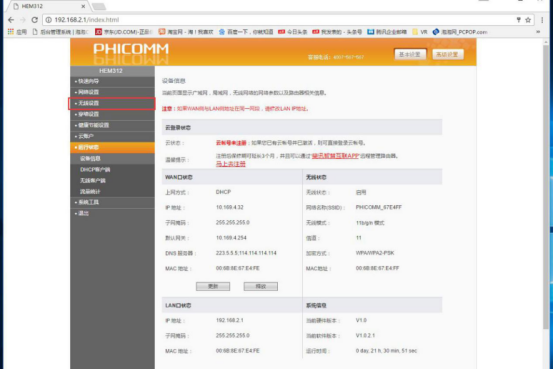This screenshot has height=369, width=554.
Task: Expand 云账户 in the sidebar
Action: click(x=112, y=136)
